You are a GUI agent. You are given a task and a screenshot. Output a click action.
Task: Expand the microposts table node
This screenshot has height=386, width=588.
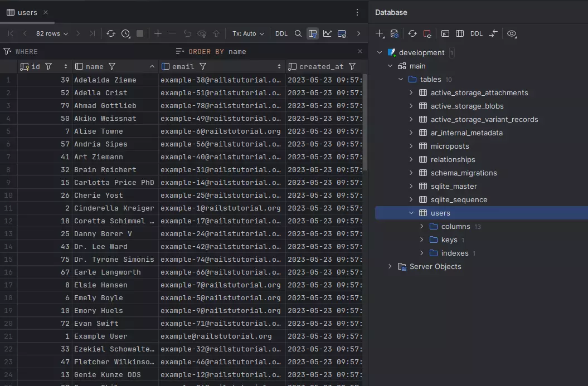(411, 146)
